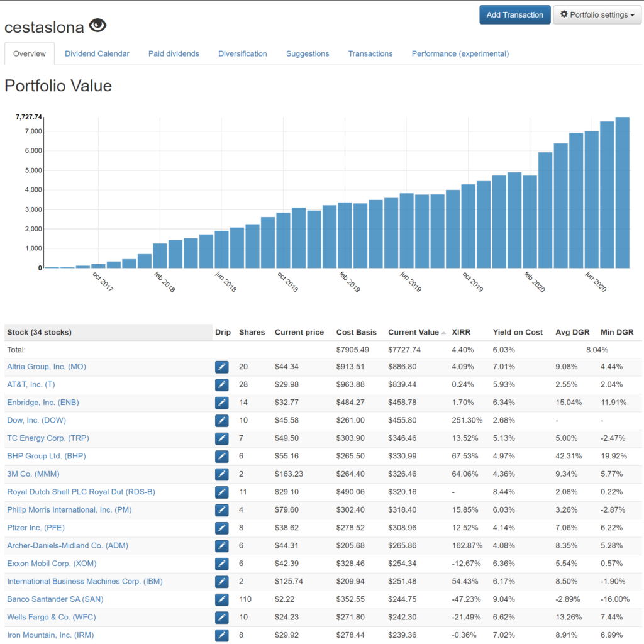Edit drip setting for AT&T, Inc. (T)

(222, 385)
